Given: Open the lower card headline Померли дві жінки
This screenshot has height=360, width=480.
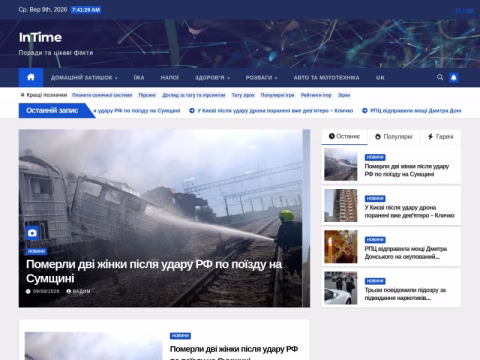Looking at the screenshot, I should [x=234, y=352].
